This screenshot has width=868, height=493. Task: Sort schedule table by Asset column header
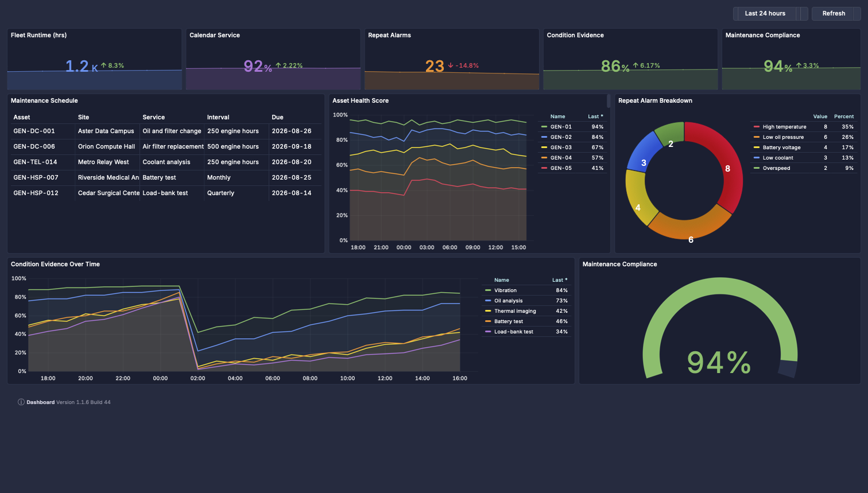tap(22, 117)
